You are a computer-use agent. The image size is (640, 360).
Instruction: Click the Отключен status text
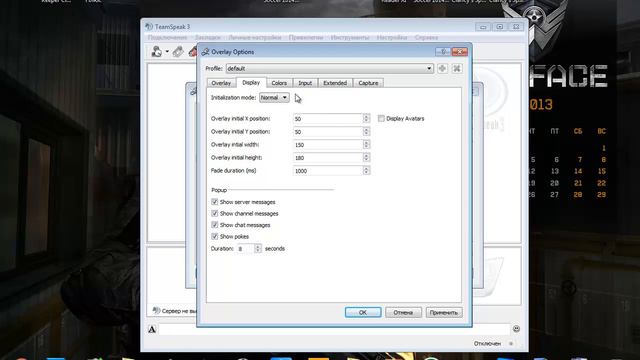pyautogui.click(x=487, y=344)
